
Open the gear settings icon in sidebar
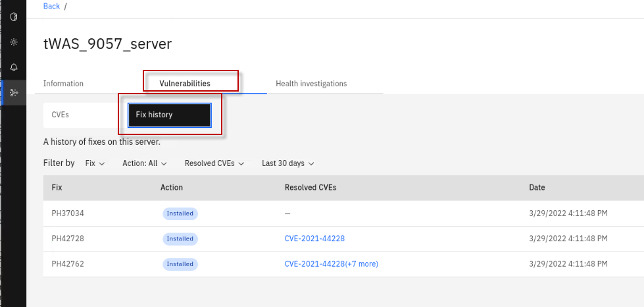coord(14,42)
